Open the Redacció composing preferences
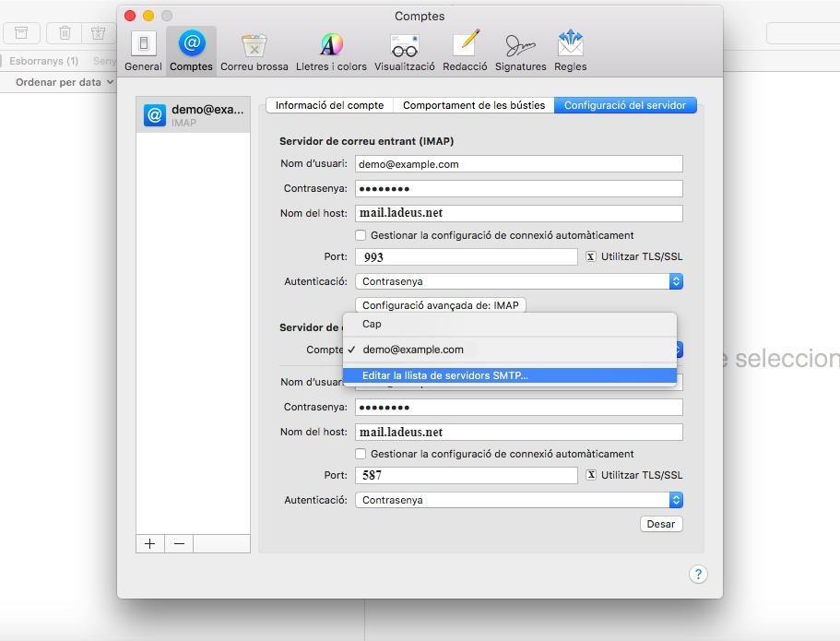 coord(465,51)
